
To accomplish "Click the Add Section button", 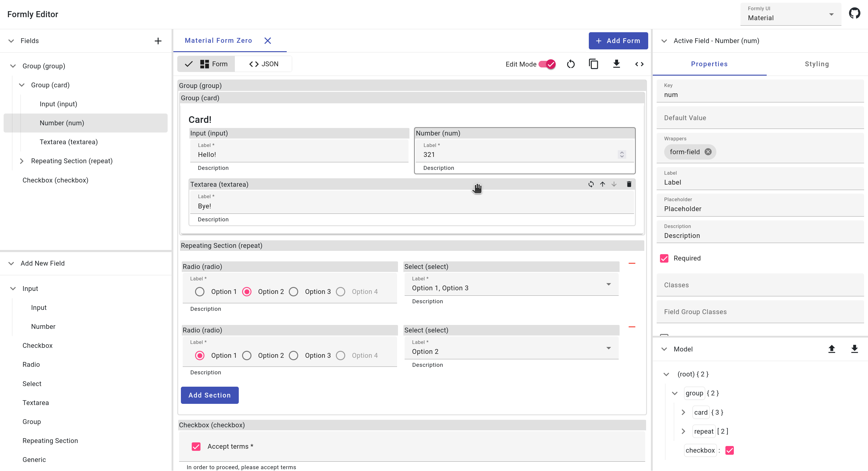I will point(209,395).
